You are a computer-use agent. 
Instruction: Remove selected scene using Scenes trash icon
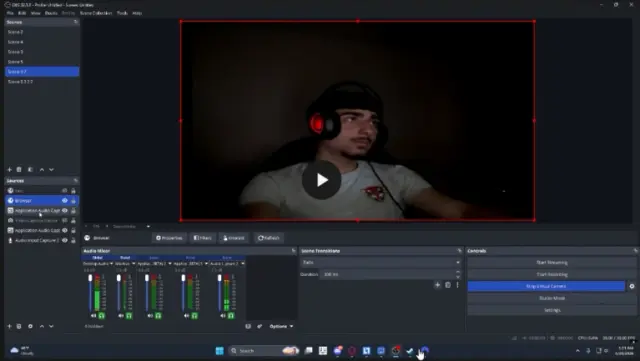click(x=19, y=169)
